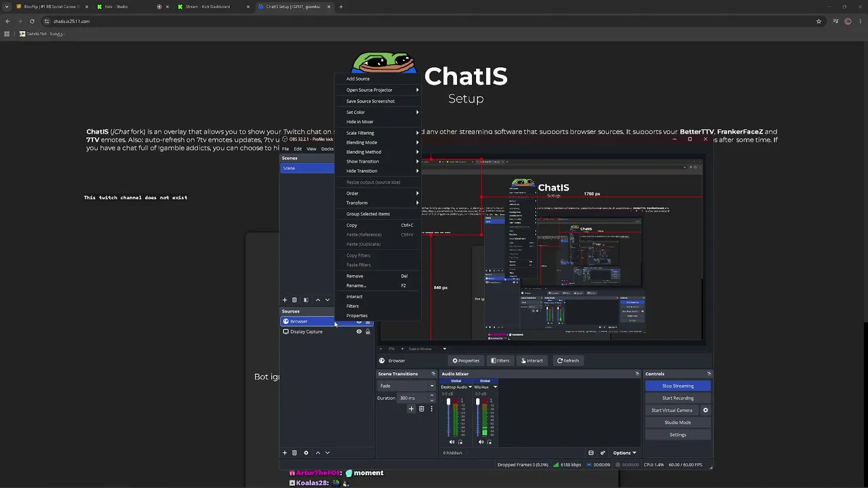
Task: Open OBS Settings from Controls
Action: [x=677, y=434]
